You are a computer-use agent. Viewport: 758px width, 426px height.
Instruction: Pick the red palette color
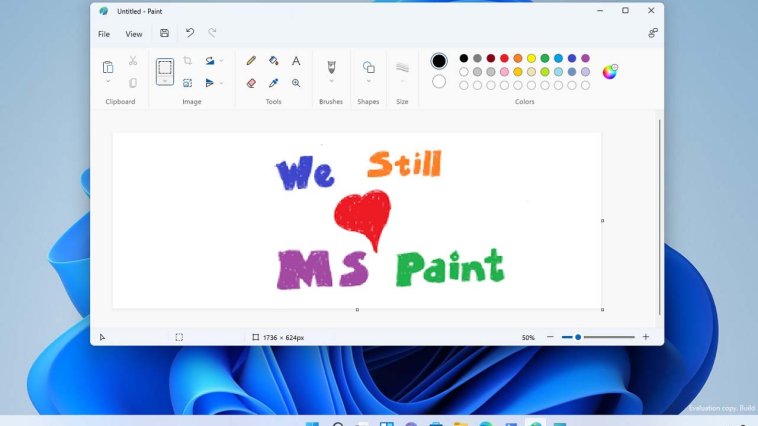tap(504, 58)
